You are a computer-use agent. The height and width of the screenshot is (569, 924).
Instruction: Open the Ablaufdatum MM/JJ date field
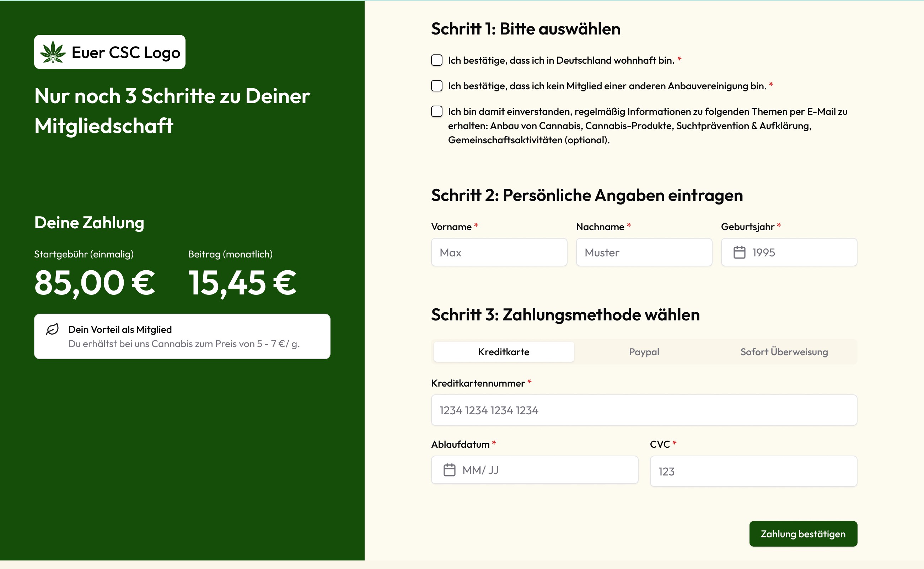tap(534, 470)
